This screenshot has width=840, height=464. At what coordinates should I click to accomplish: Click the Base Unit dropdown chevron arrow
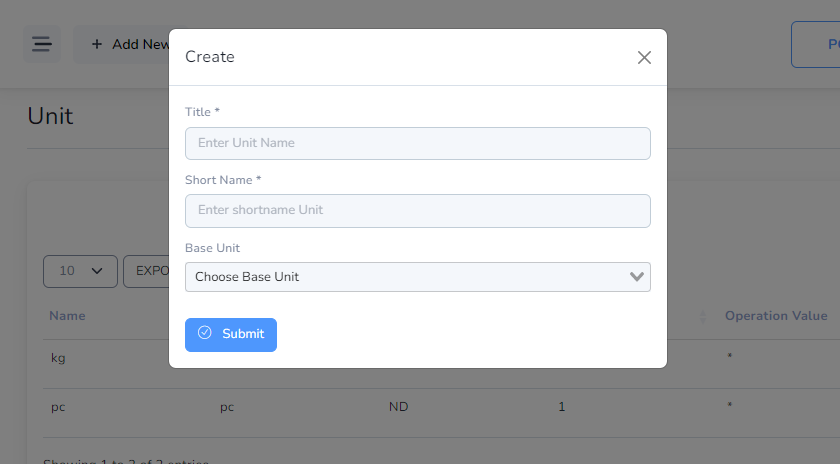pos(636,276)
